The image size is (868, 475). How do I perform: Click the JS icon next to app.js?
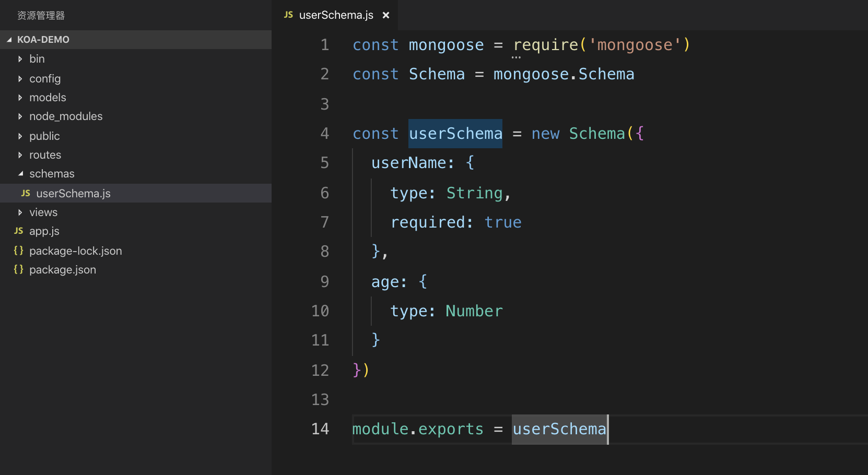[x=19, y=231]
